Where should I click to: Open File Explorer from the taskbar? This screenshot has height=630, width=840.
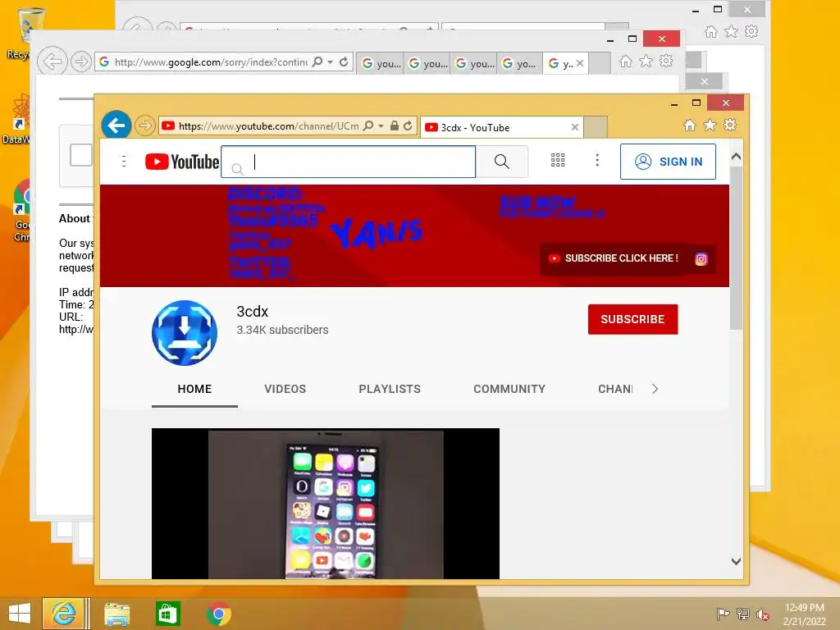coord(116,614)
